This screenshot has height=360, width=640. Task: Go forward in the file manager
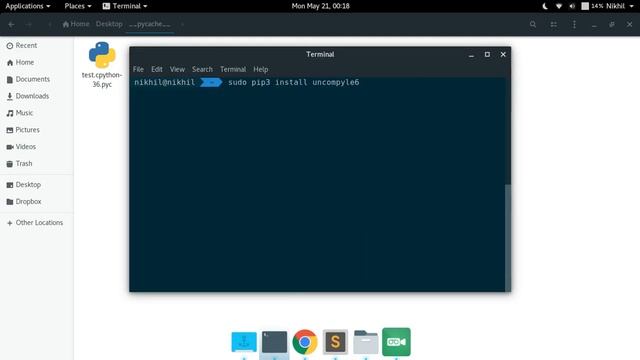point(29,24)
